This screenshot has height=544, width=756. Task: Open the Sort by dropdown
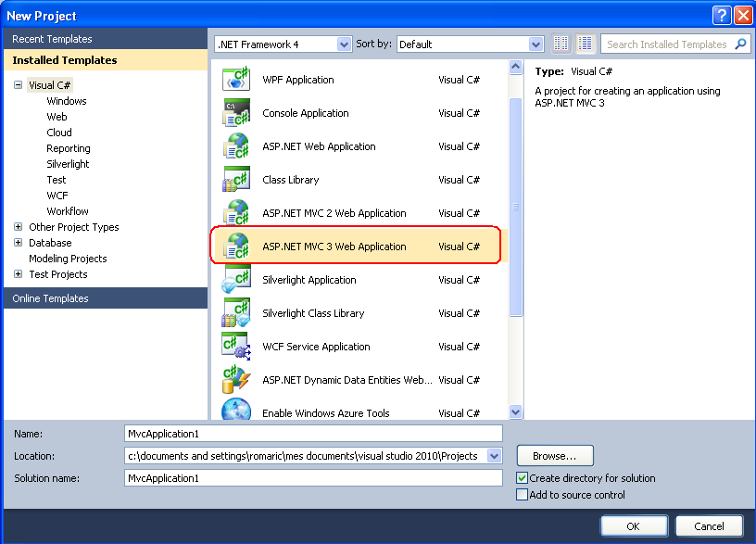[535, 44]
